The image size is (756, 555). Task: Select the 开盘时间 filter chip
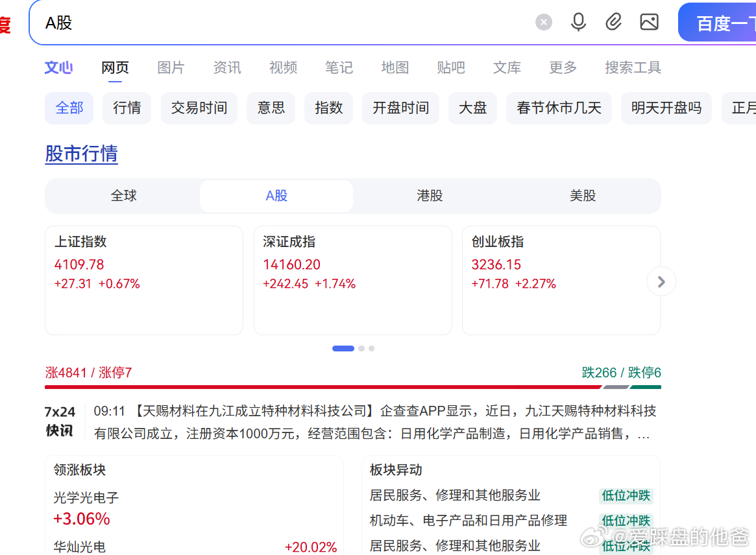(x=400, y=108)
